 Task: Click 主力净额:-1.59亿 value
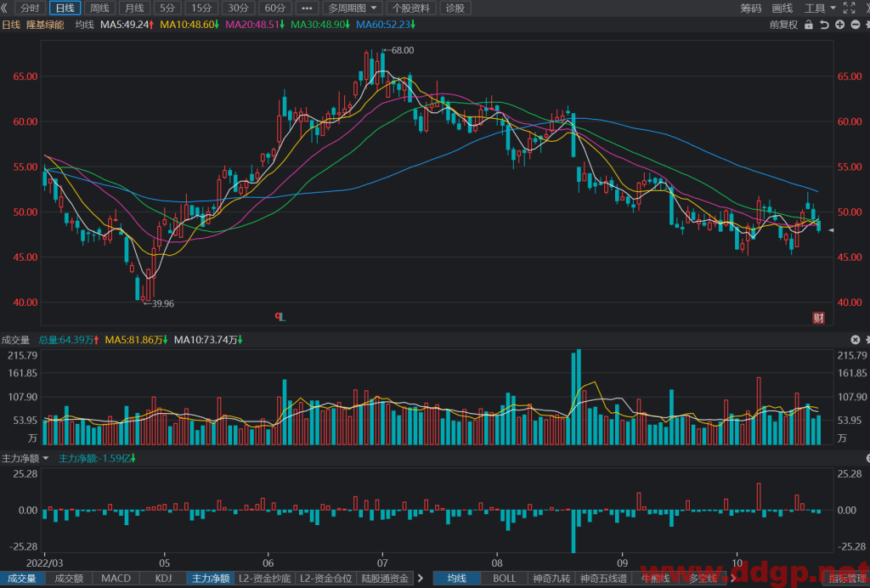click(x=97, y=458)
